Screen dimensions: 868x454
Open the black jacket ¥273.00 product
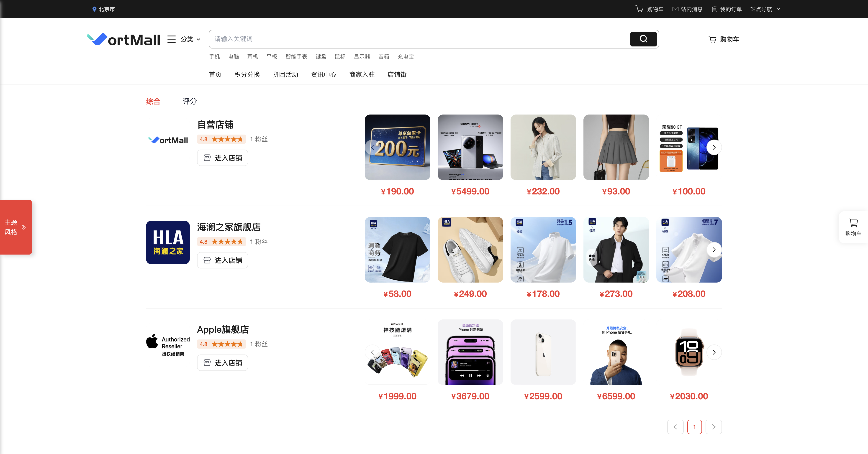click(x=616, y=250)
